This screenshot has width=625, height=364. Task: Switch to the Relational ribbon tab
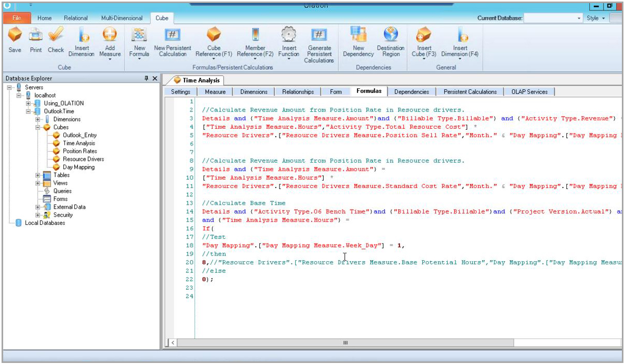tap(76, 18)
